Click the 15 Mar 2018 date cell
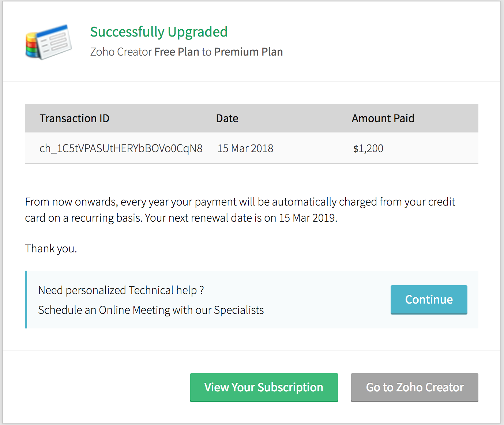The width and height of the screenshot is (504, 425). click(245, 148)
